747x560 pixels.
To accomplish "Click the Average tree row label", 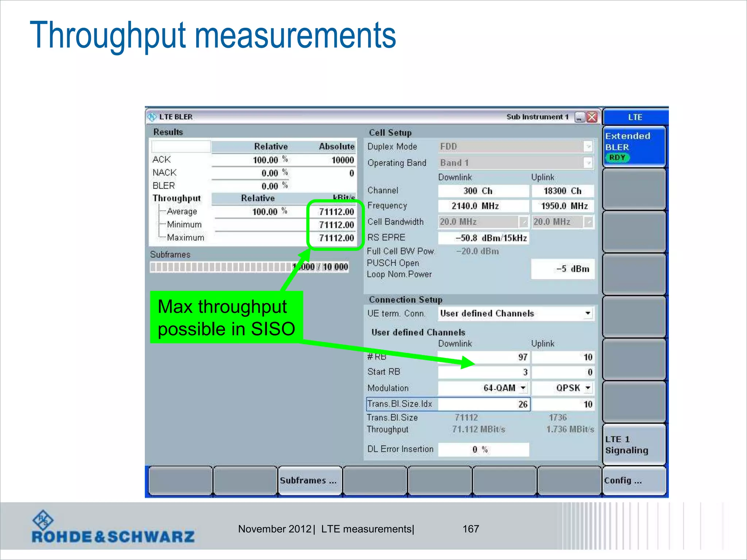I will point(182,211).
